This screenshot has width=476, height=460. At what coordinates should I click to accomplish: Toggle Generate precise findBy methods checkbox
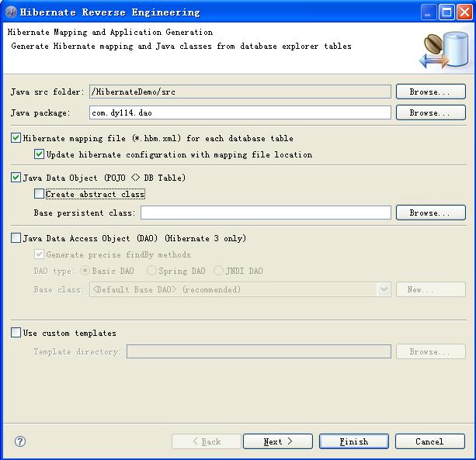[x=39, y=254]
